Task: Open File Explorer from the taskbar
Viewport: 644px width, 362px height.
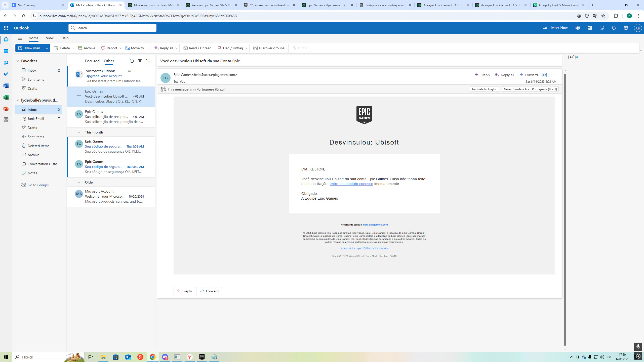Action: pos(103,357)
